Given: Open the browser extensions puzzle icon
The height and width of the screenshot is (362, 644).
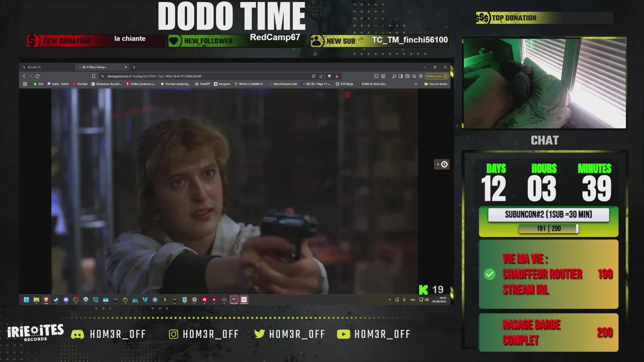Looking at the screenshot, I should [x=376, y=76].
